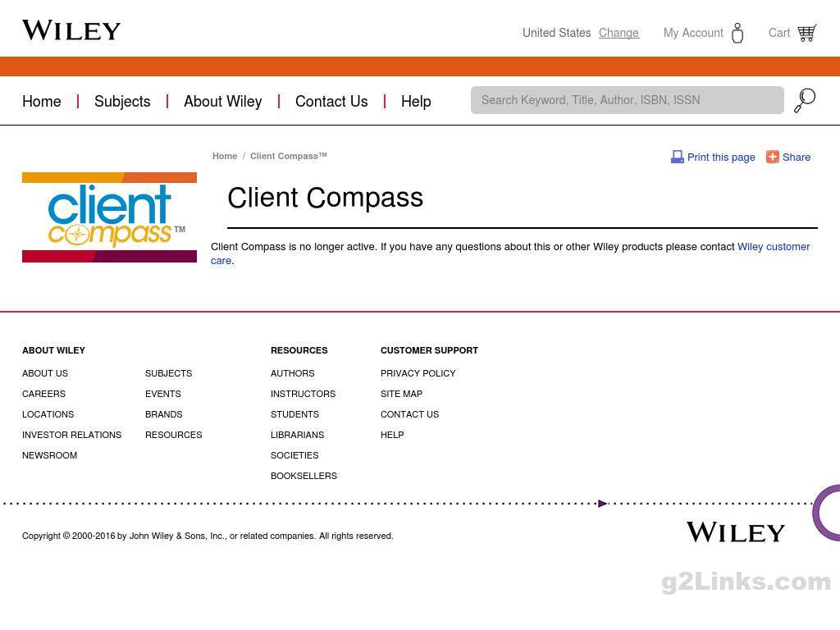This screenshot has height=630, width=840.
Task: Click the copyright notice text
Action: pyautogui.click(x=208, y=536)
